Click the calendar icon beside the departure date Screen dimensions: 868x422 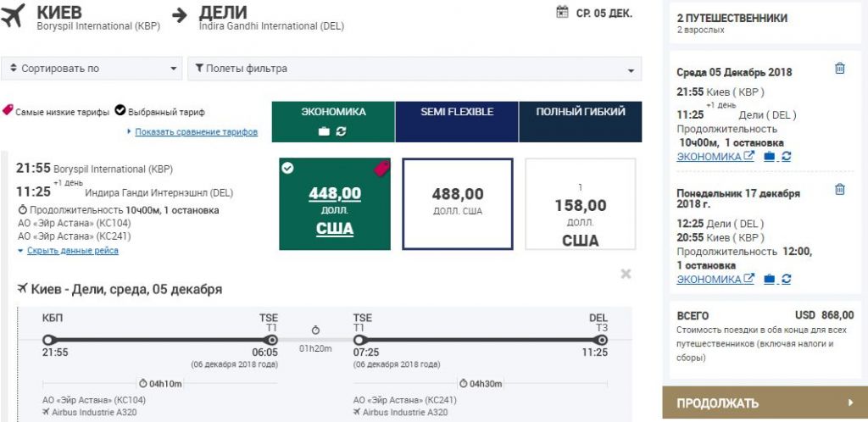561,12
